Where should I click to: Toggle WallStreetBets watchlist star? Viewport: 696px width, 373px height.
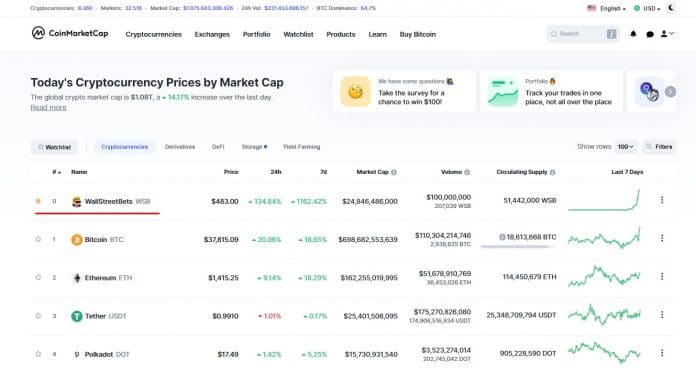(38, 201)
